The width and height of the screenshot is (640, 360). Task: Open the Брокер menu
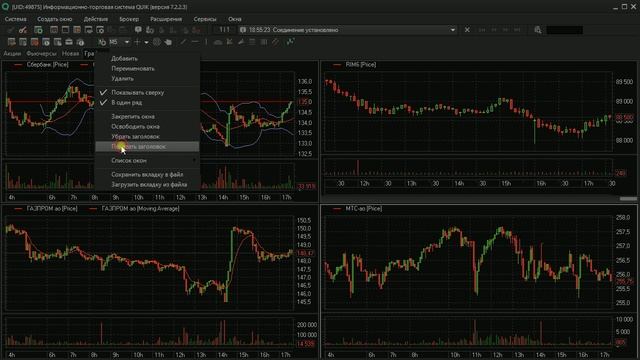point(129,19)
